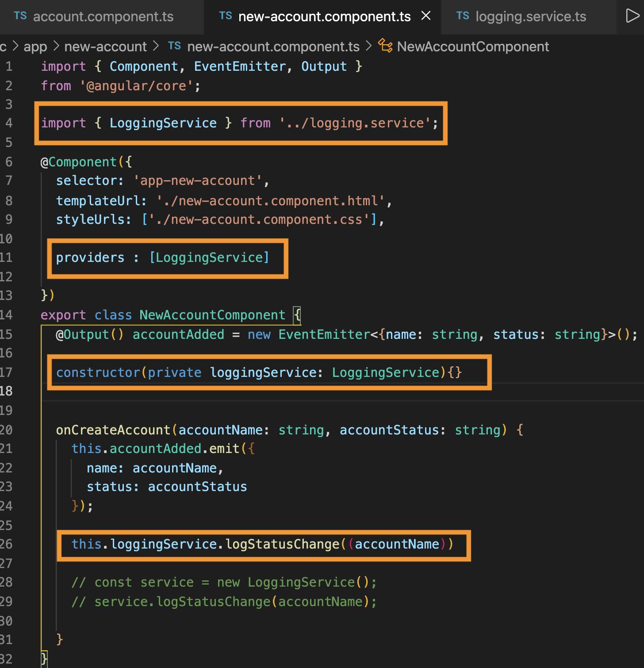This screenshot has height=668, width=644.
Task: Click commented 'service.logStatusChange' on line 29
Action: click(x=183, y=602)
